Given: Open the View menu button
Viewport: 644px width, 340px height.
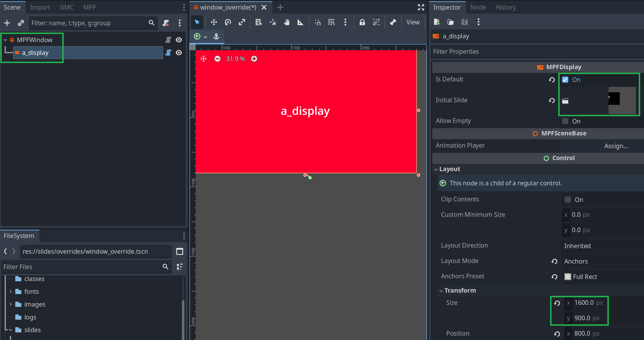Looking at the screenshot, I should [413, 22].
